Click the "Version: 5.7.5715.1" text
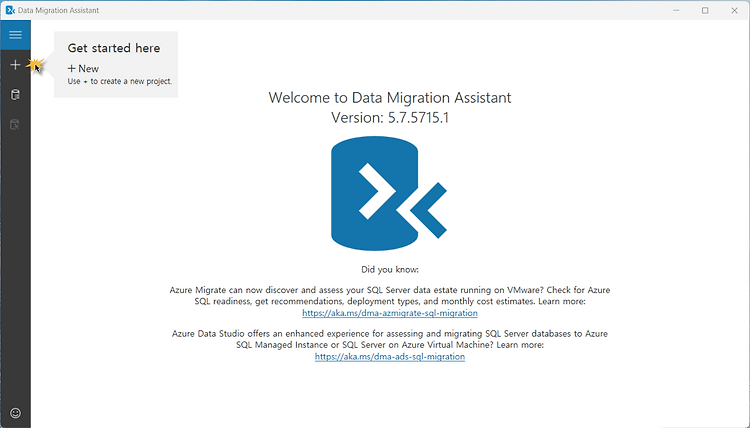The height and width of the screenshot is (428, 750). point(390,118)
